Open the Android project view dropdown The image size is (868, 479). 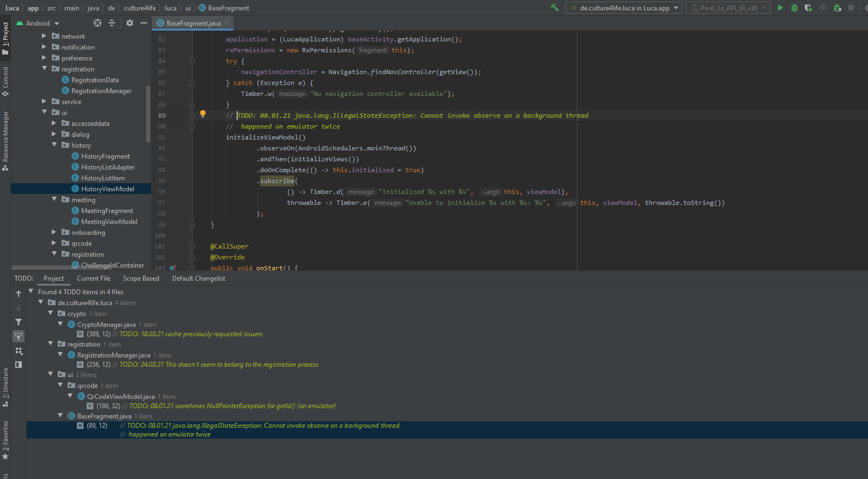point(38,23)
